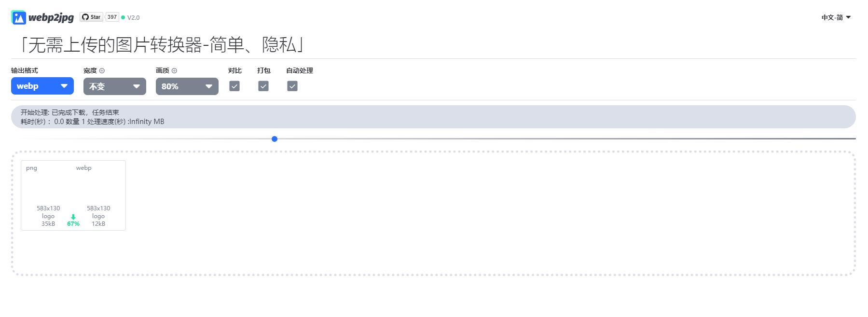Expand the 不变 width dropdown
The height and width of the screenshot is (317, 868).
coord(115,86)
